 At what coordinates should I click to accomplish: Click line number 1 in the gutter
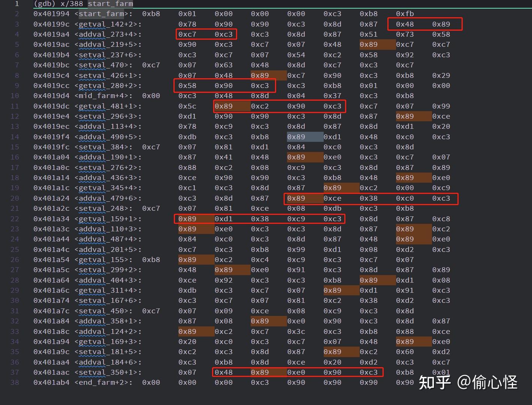click(17, 4)
